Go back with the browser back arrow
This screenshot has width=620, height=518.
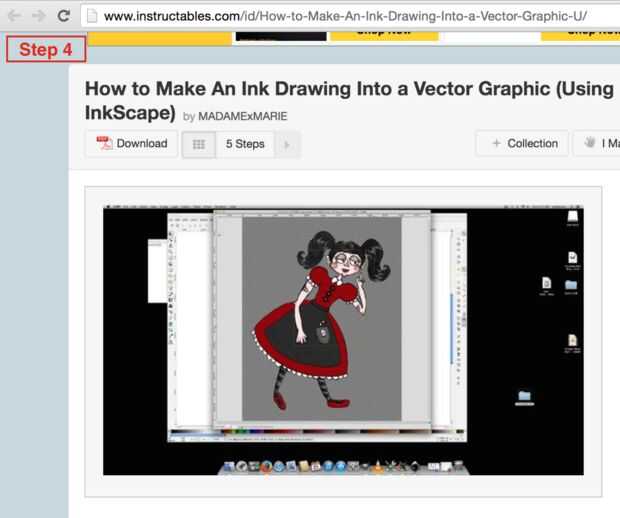coord(15,16)
